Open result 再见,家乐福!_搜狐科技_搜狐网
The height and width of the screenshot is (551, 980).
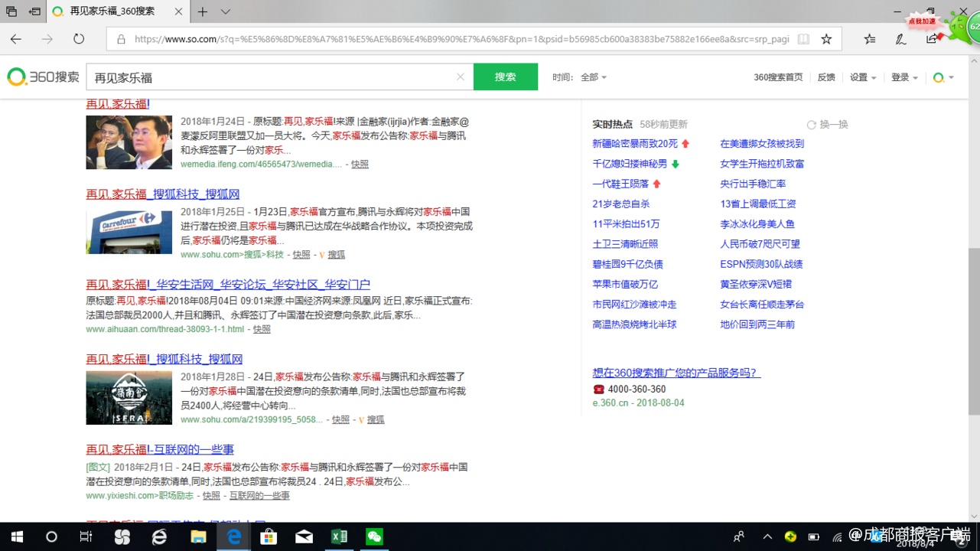(164, 359)
